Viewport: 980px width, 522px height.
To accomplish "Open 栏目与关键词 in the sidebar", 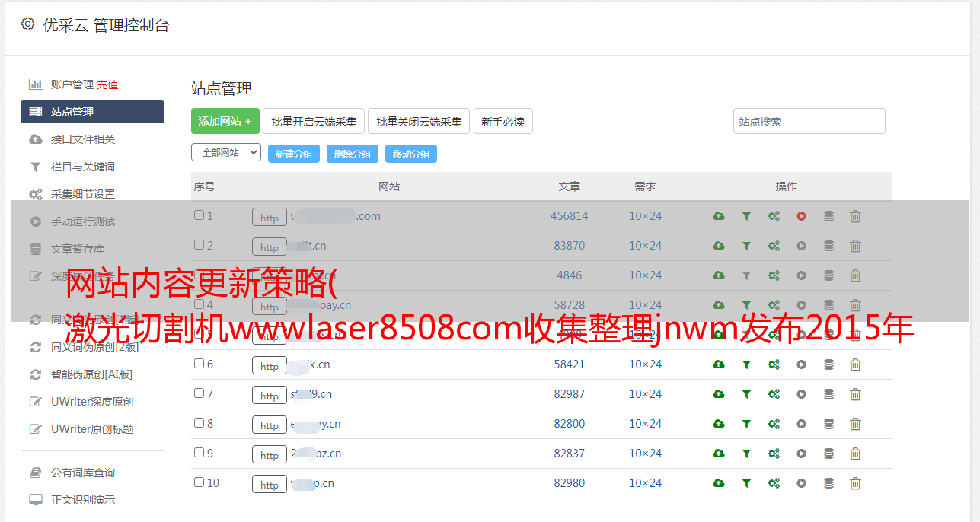I will click(x=83, y=167).
